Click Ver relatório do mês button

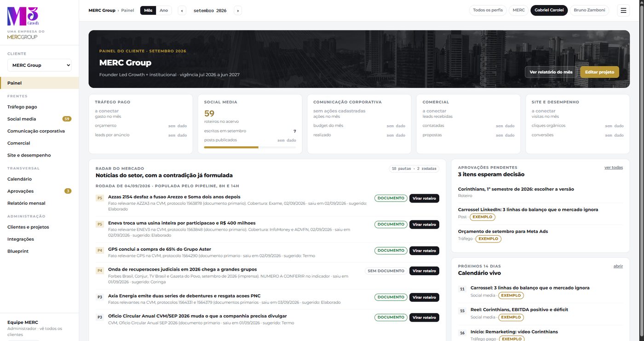pos(551,72)
